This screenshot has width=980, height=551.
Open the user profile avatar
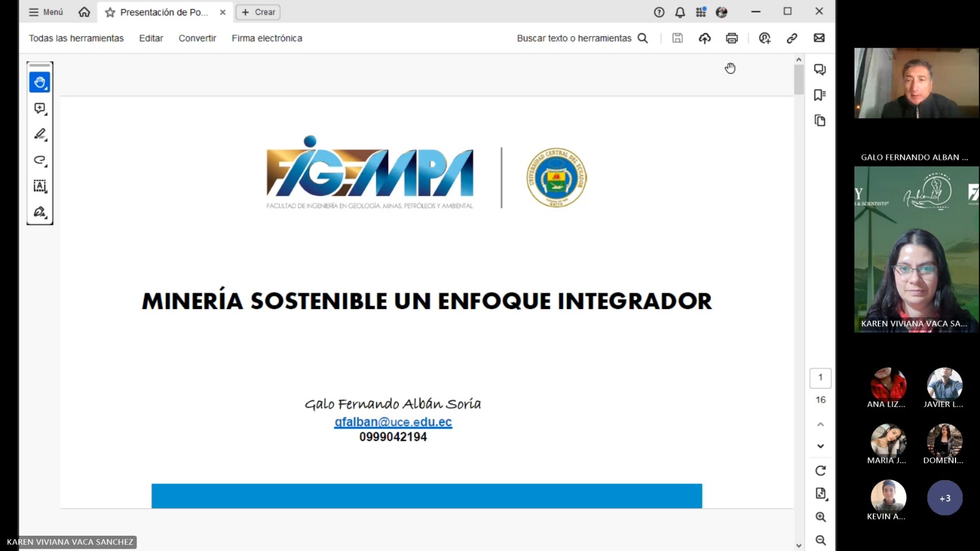click(x=722, y=12)
